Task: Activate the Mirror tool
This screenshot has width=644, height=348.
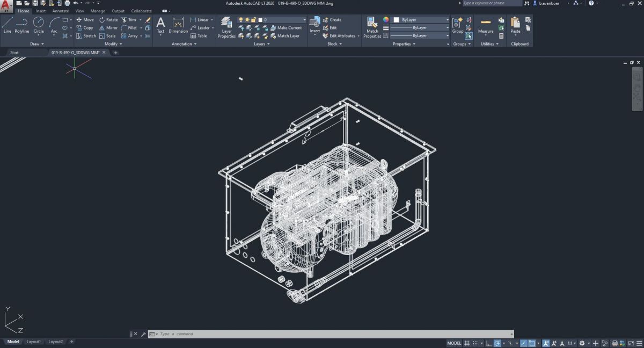Action: 108,28
